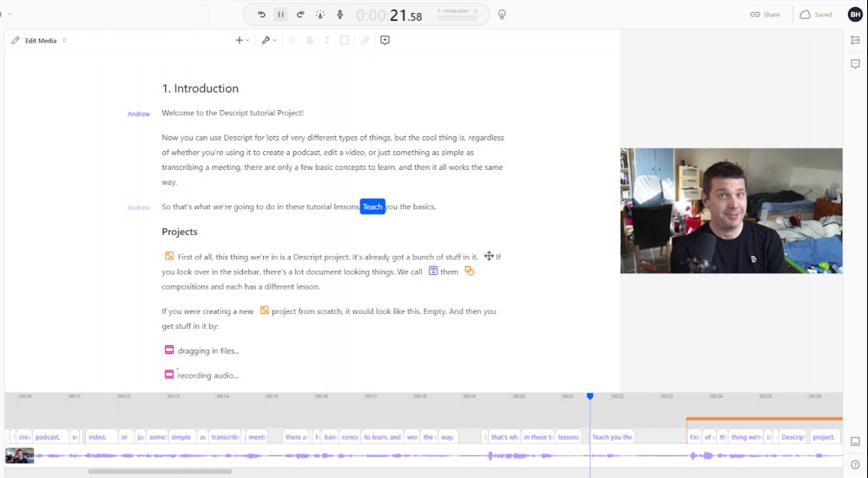Viewport: 868px width, 478px height.
Task: Click the orange image icon before 'First of all'
Action: 169,256
